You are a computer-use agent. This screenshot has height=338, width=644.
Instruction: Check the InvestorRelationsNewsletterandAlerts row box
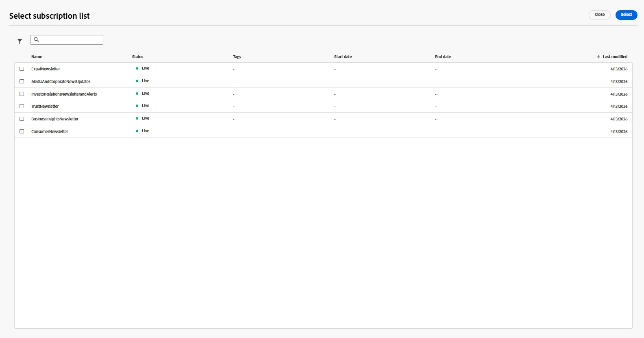22,94
